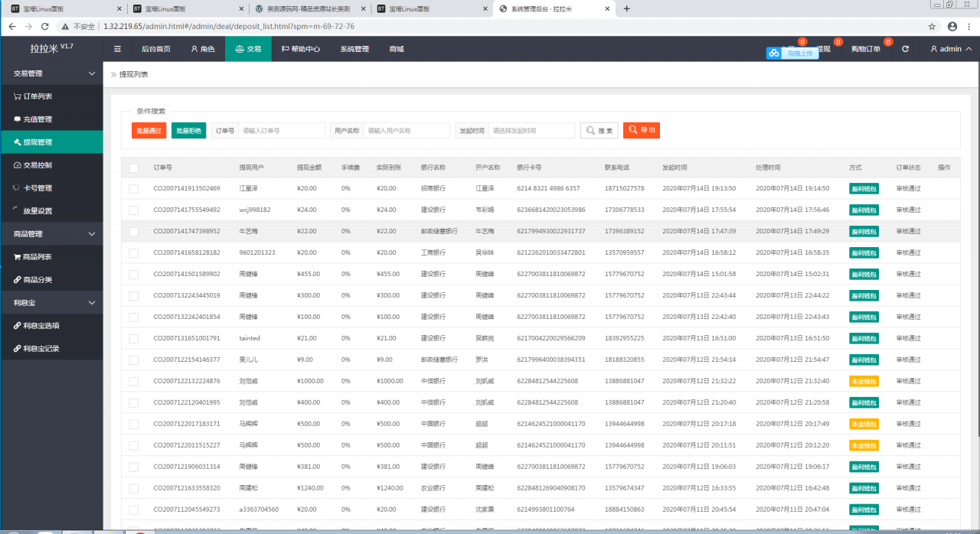Check the row for order CO2007122132224876
The image size is (980, 534).
tap(134, 381)
